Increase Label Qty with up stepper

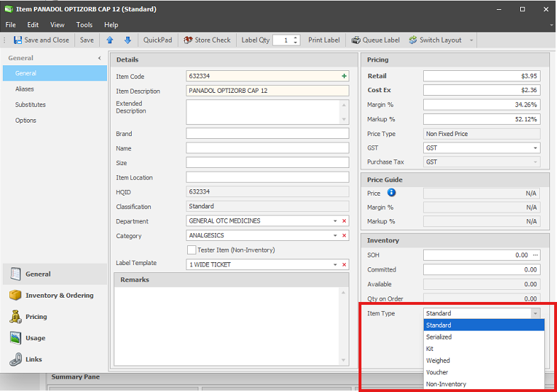[296, 38]
